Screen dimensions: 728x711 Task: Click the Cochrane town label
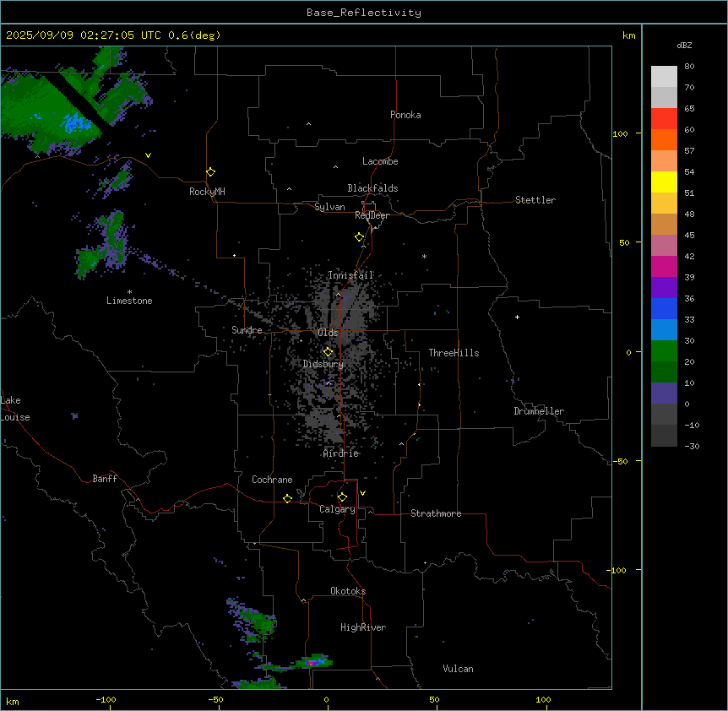tap(272, 480)
